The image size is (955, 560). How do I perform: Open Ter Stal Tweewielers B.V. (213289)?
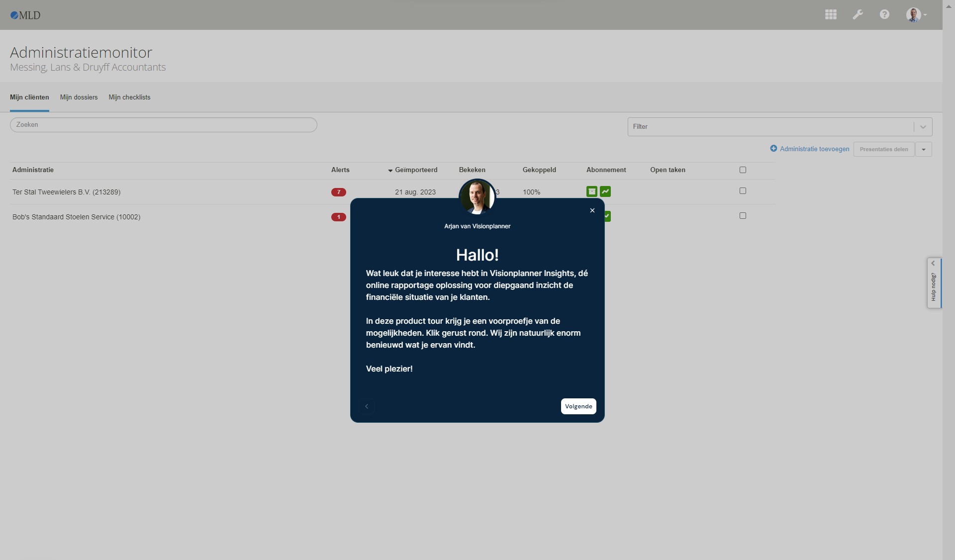(x=66, y=192)
